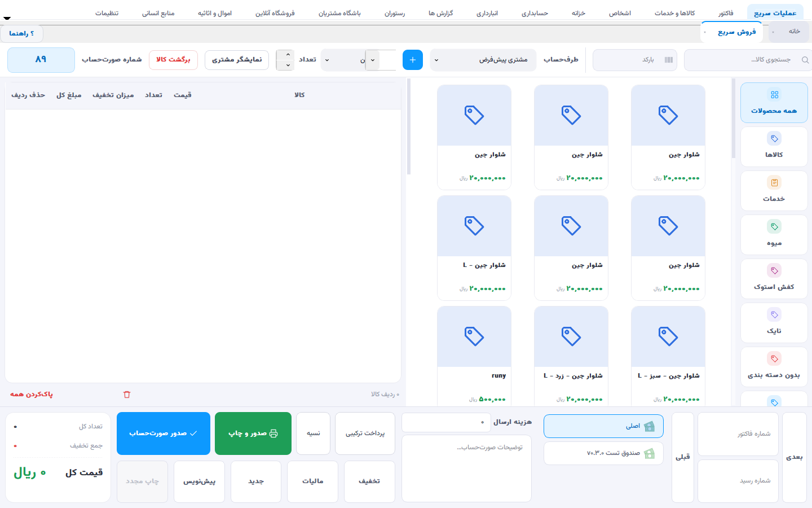
Task: Select the همه محصولات category icon
Action: (774, 95)
